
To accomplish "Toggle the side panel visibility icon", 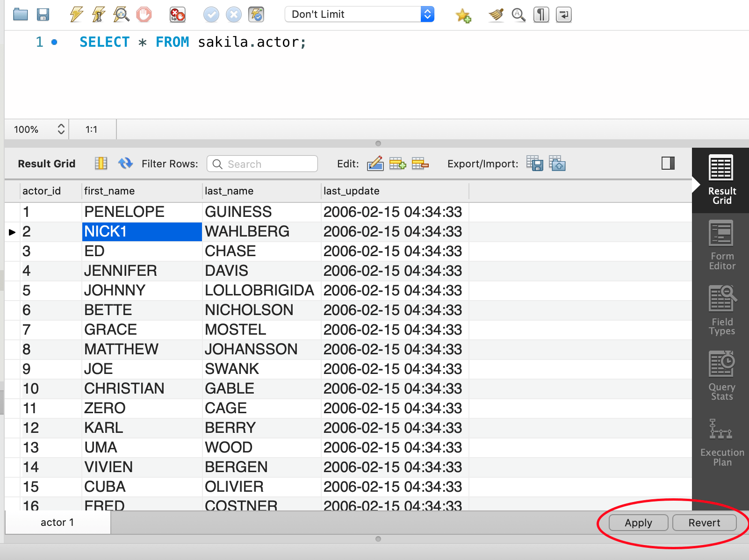I will [x=668, y=163].
